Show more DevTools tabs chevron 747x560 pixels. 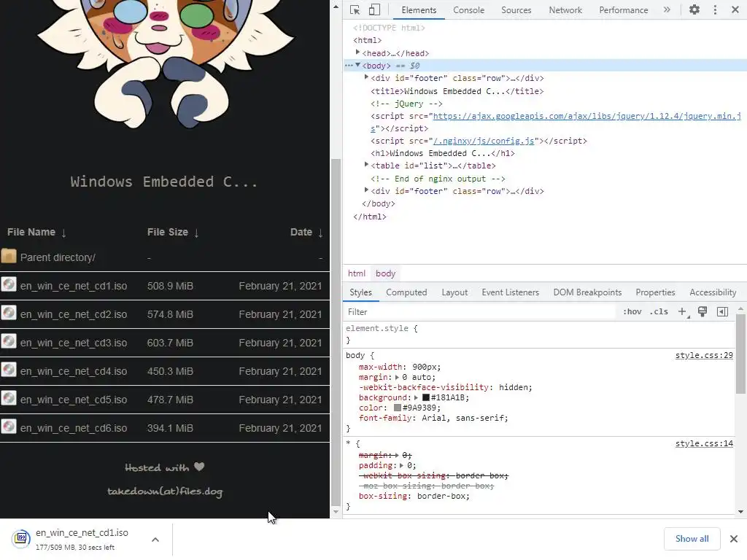pyautogui.click(x=667, y=9)
